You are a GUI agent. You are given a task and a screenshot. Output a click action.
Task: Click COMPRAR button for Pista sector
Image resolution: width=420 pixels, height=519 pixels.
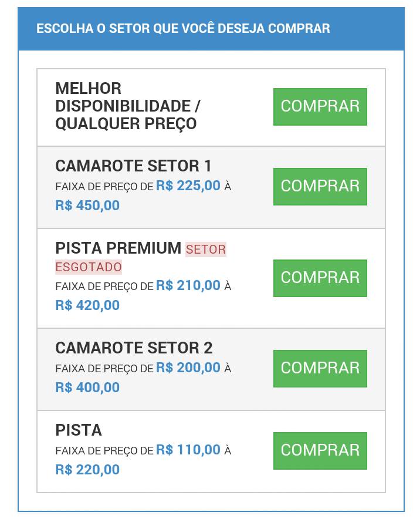pyautogui.click(x=320, y=450)
